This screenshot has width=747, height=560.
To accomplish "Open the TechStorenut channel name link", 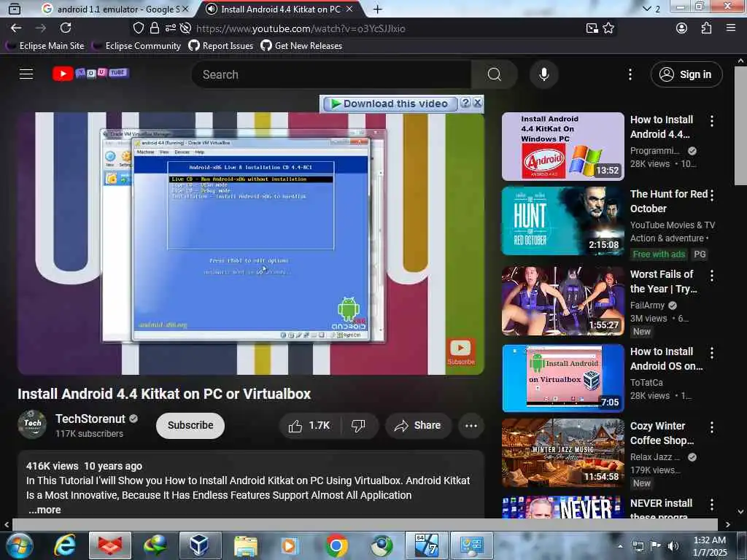I will point(90,419).
